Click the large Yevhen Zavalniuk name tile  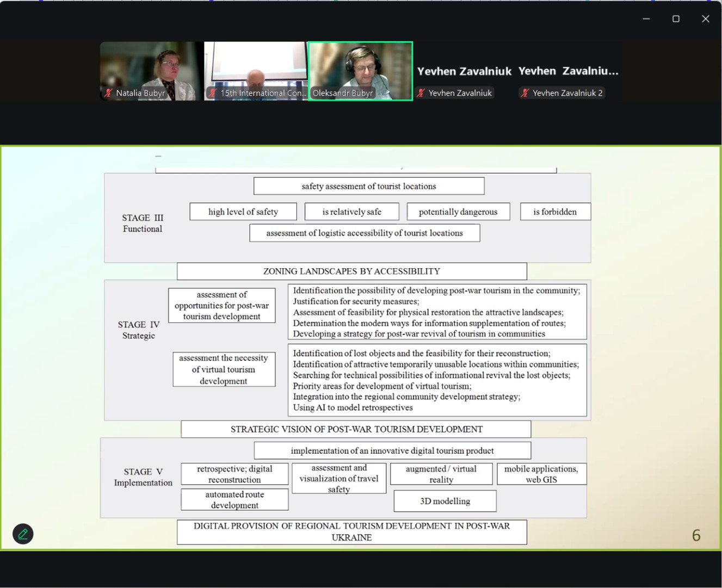(464, 71)
